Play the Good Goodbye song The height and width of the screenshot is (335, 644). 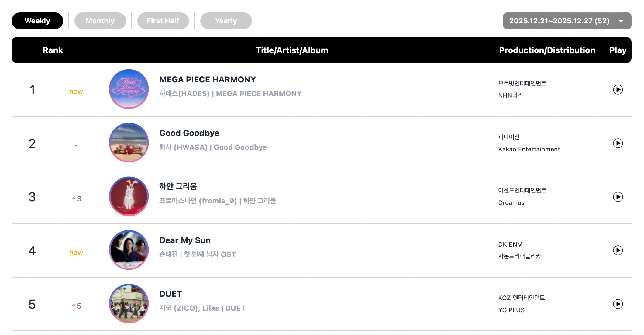pyautogui.click(x=618, y=143)
